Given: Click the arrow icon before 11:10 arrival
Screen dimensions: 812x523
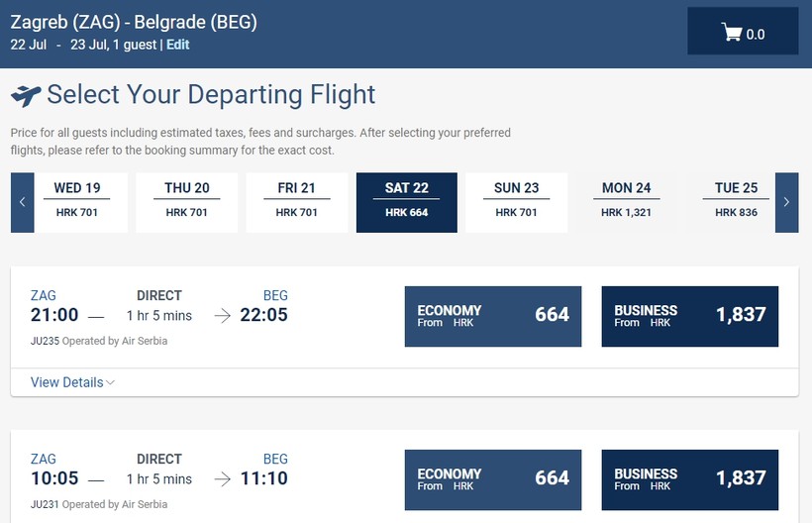Looking at the screenshot, I should [222, 480].
